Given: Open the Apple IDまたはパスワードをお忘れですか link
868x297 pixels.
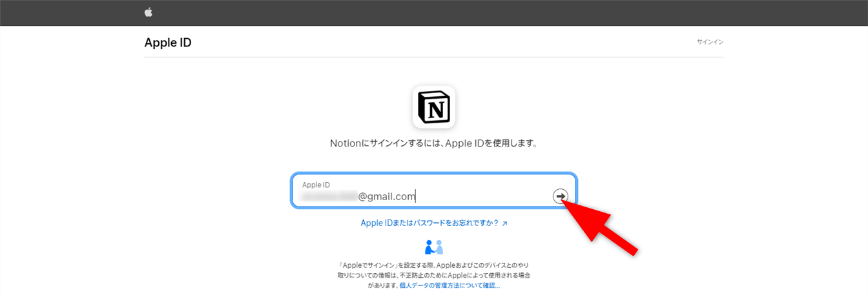Looking at the screenshot, I should [429, 223].
